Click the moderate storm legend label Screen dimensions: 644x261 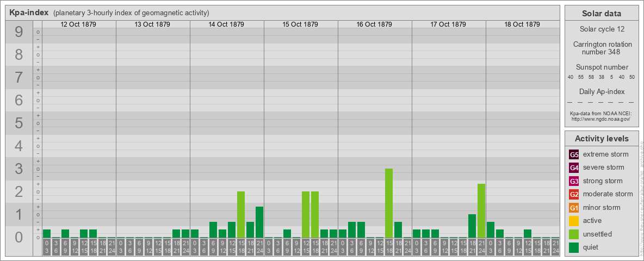tap(608, 194)
